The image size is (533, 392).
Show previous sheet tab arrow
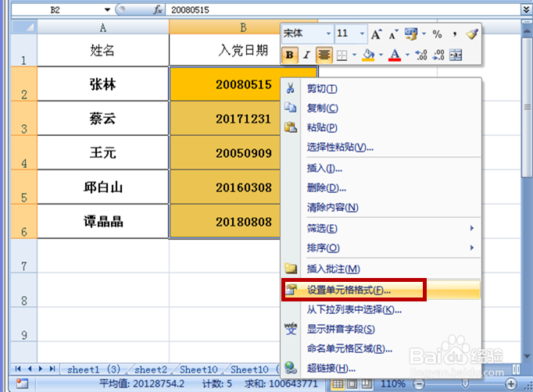(30, 369)
